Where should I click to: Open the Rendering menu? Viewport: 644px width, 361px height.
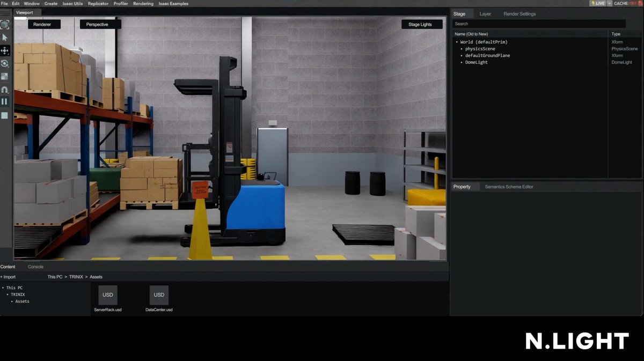click(143, 4)
